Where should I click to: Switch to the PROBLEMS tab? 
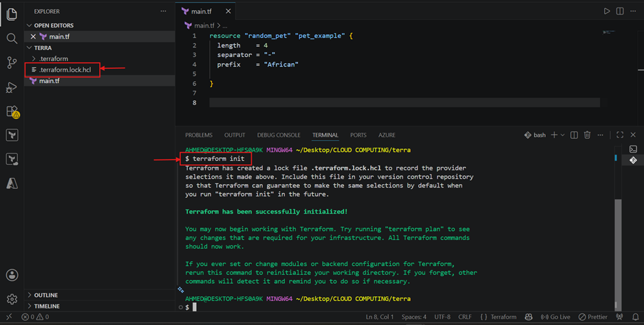(x=199, y=135)
